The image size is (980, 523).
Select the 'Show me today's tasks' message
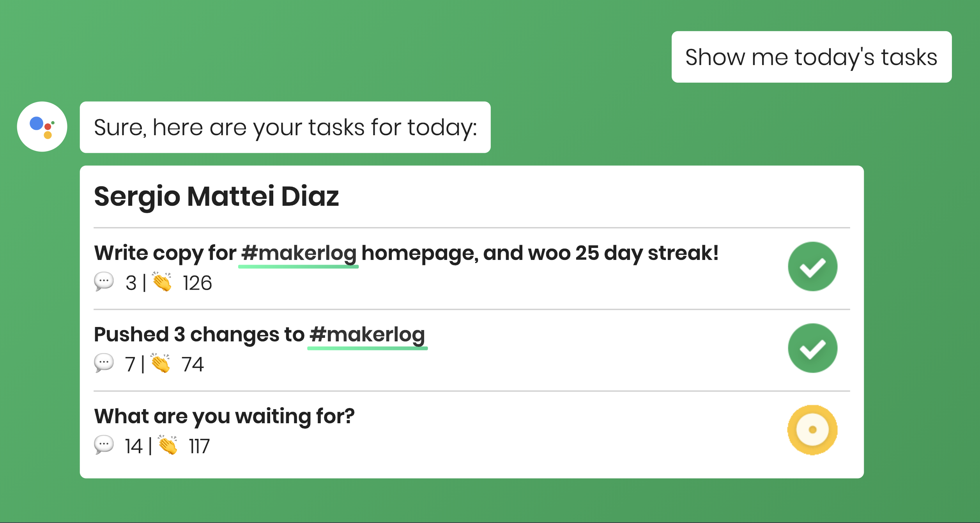click(812, 57)
